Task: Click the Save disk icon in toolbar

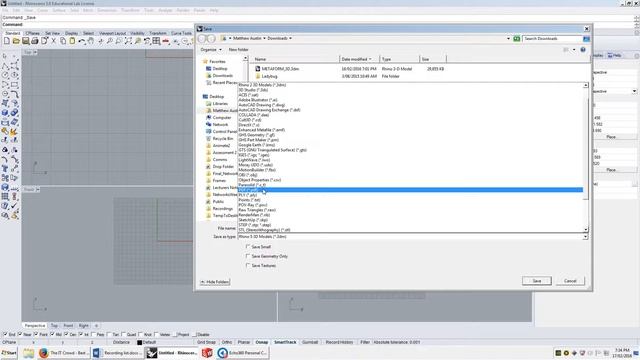Action: point(26,41)
